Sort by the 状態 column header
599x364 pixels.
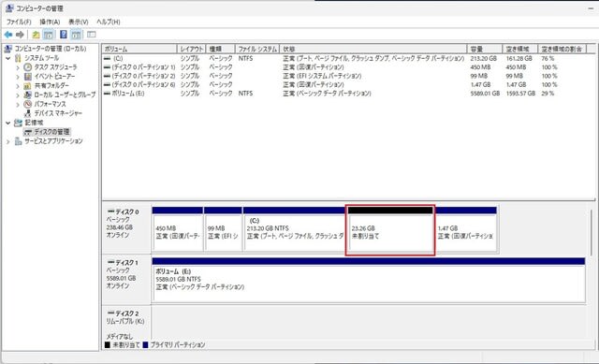373,49
